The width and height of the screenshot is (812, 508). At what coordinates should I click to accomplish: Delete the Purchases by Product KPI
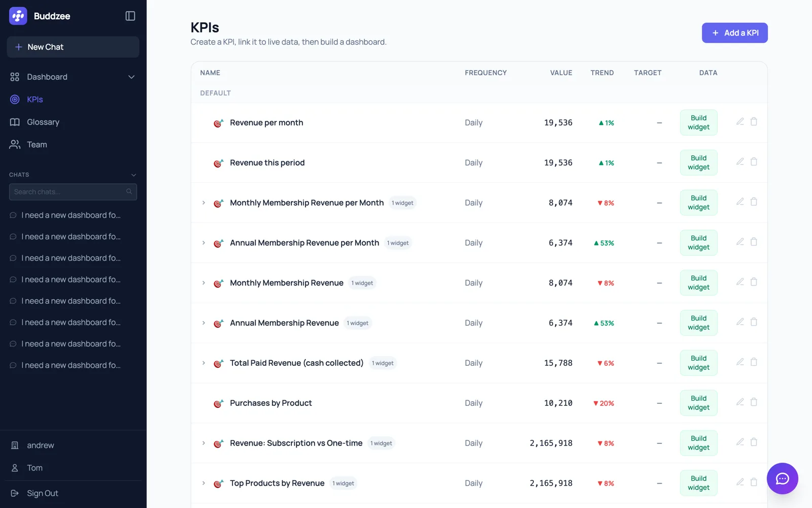754,402
